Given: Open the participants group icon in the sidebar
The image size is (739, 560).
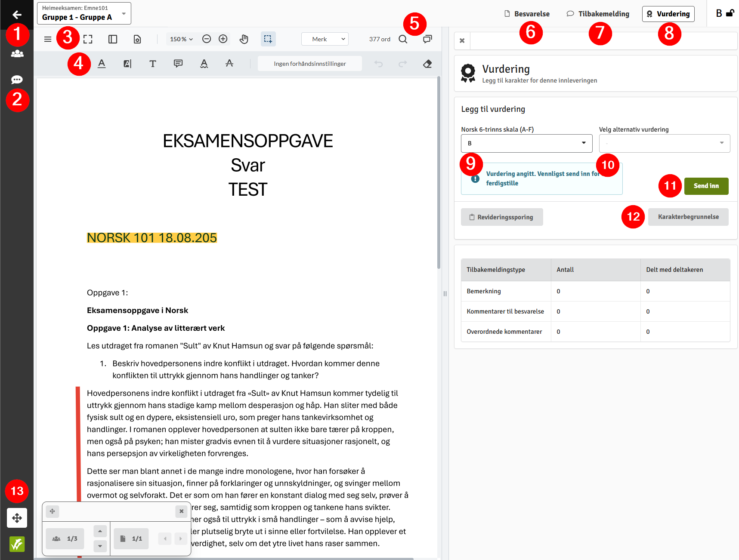Looking at the screenshot, I should click(17, 54).
